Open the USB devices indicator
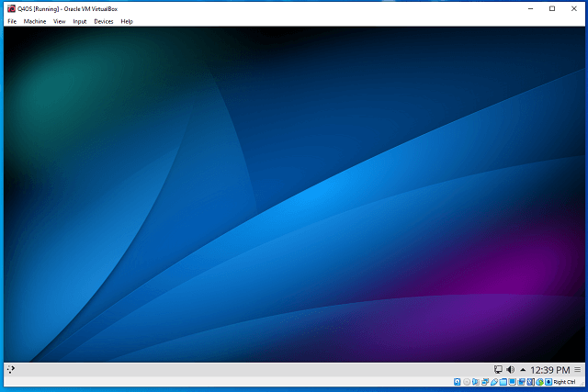 click(495, 382)
